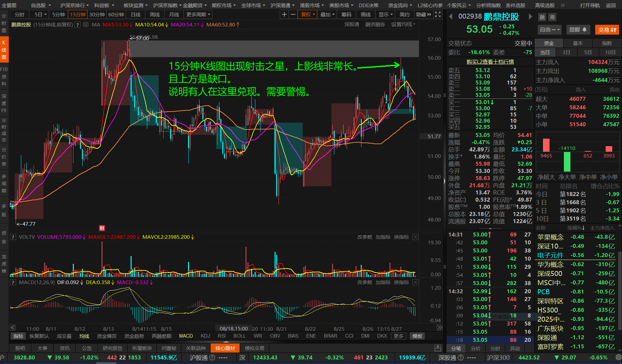The width and height of the screenshot is (622, 364).
Task: Open 自选 watchlist dropdown
Action: 550,30
